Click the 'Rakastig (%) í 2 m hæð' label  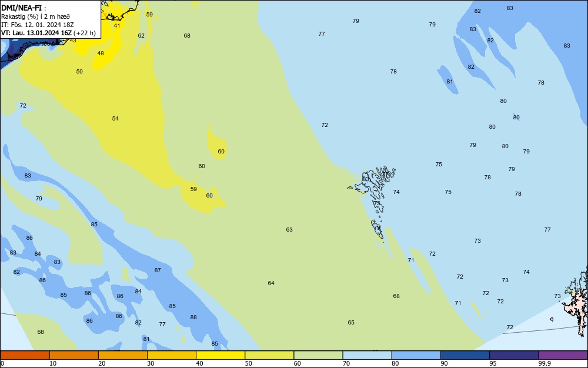click(x=35, y=17)
